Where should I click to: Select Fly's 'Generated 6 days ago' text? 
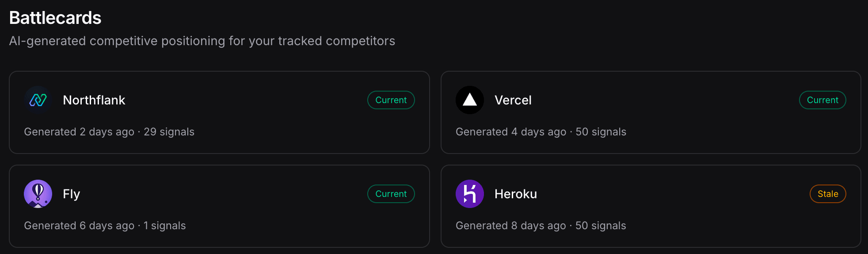point(79,226)
